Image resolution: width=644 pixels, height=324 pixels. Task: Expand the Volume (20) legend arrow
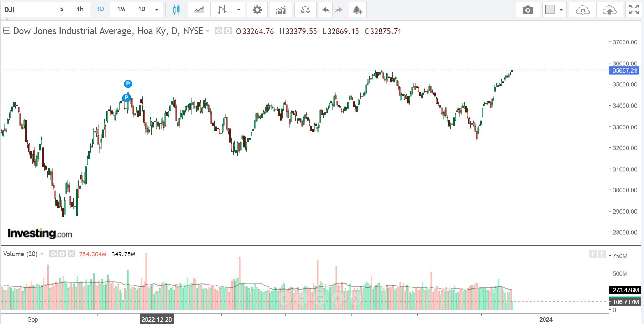coord(42,254)
